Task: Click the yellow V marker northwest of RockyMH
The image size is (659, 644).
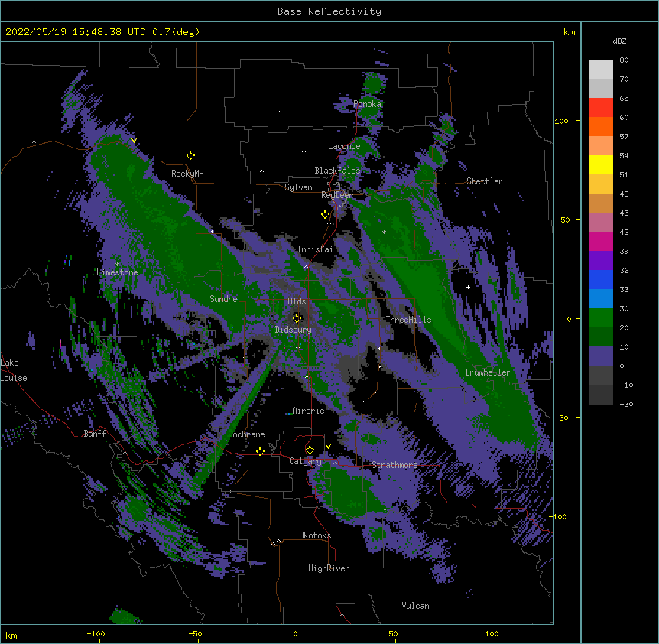Action: 134,141
